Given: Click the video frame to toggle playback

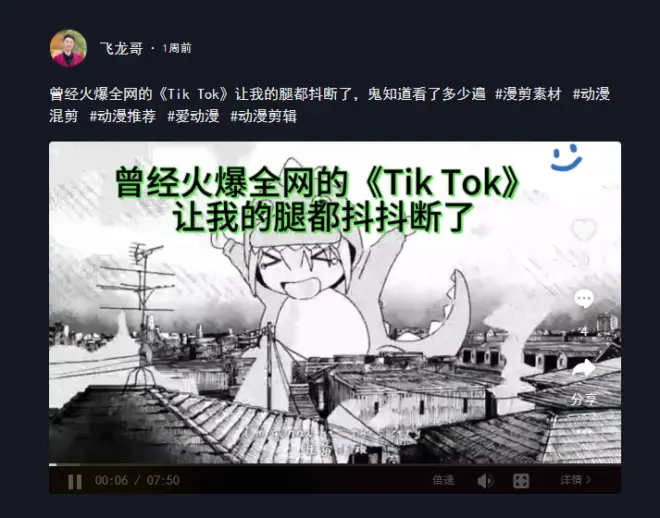Looking at the screenshot, I should [335, 303].
